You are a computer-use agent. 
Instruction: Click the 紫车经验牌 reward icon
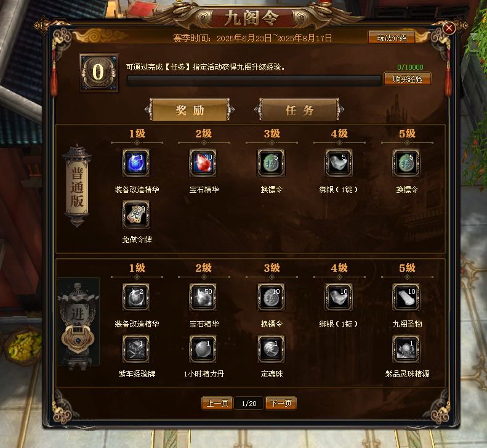[x=136, y=349]
